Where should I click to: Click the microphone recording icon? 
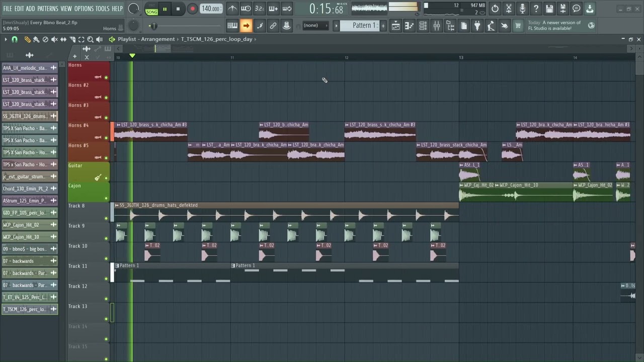coord(522,9)
